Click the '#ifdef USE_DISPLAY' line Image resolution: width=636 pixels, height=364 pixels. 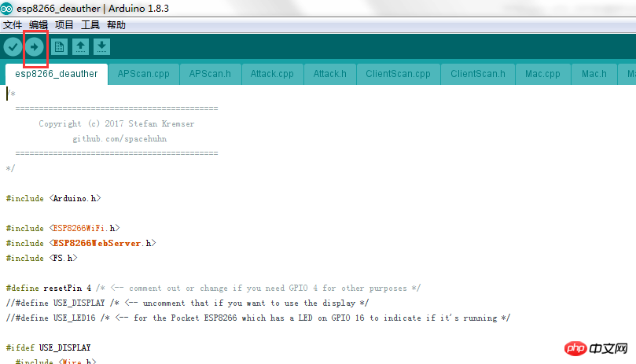pyautogui.click(x=48, y=347)
